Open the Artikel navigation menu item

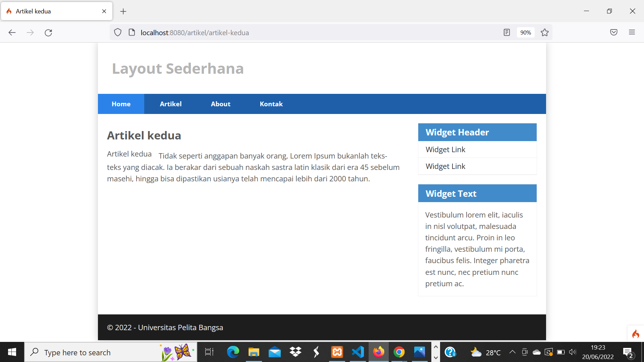tap(170, 104)
